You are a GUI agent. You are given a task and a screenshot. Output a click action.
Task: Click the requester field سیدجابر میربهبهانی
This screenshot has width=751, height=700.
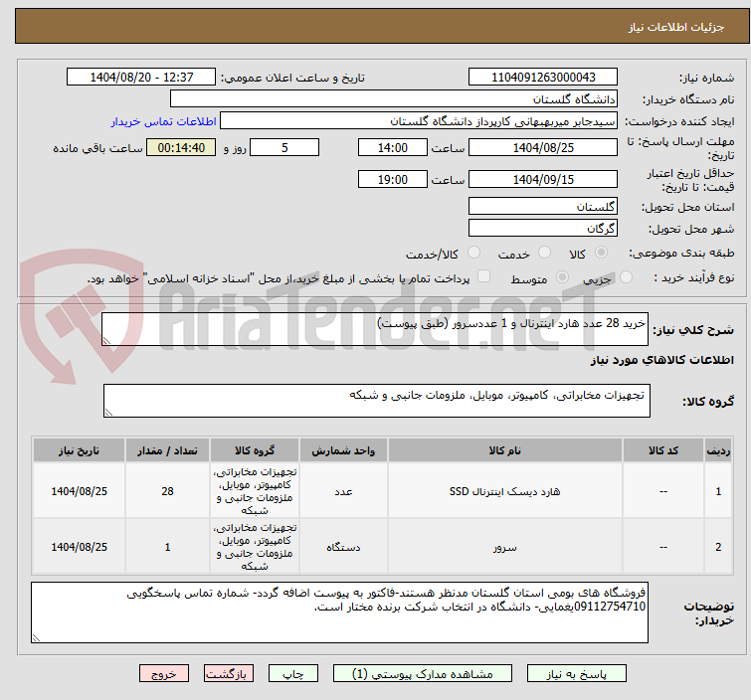[x=418, y=121]
